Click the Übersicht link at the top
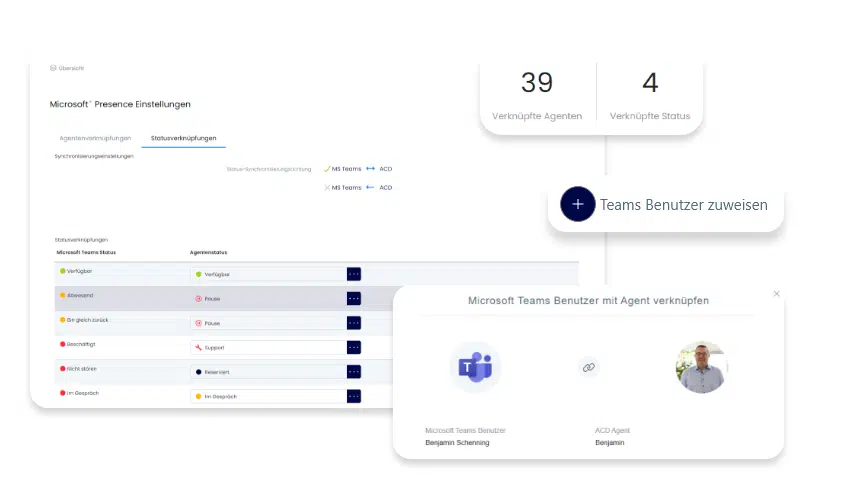The image size is (852, 478). coord(68,68)
